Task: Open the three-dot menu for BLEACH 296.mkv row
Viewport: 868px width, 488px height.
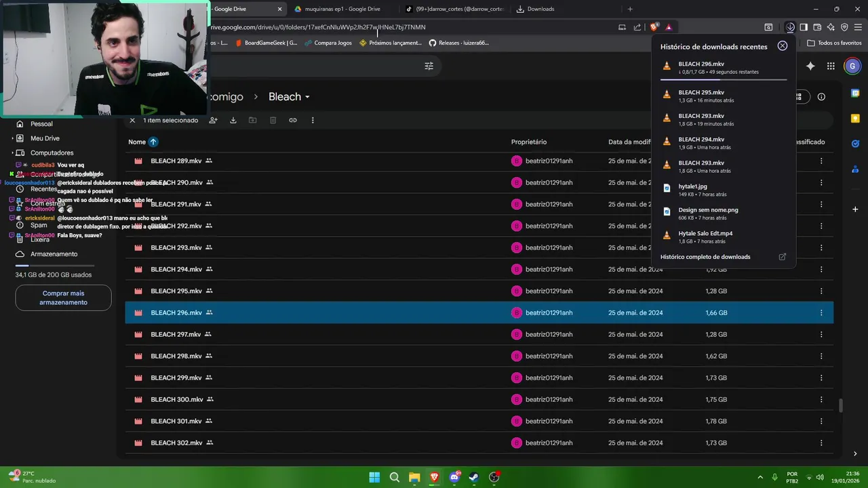Action: click(821, 312)
